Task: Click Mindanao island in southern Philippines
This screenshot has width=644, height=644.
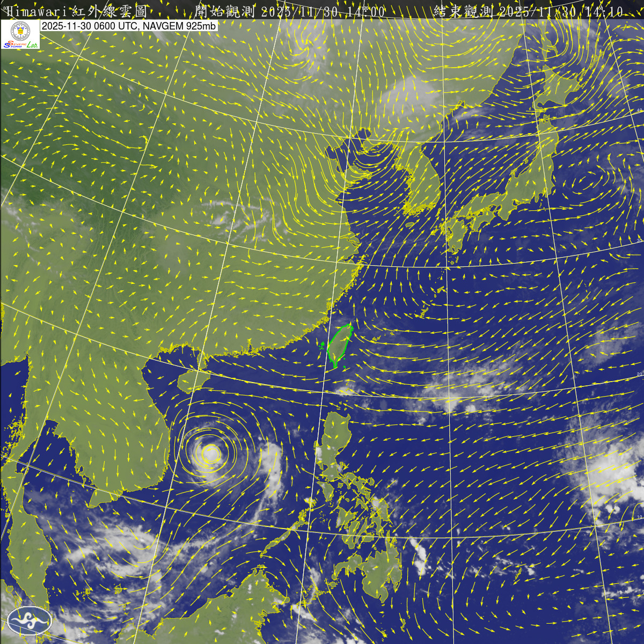Action: click(x=376, y=574)
